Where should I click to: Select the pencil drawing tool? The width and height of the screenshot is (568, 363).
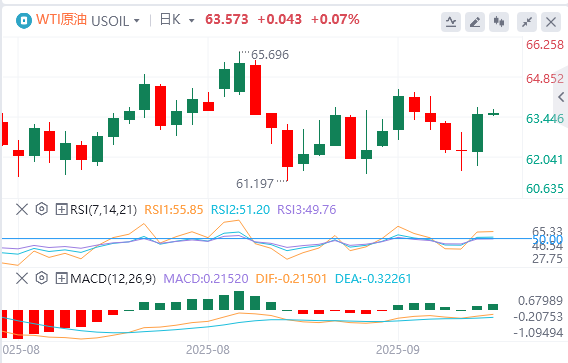point(475,22)
